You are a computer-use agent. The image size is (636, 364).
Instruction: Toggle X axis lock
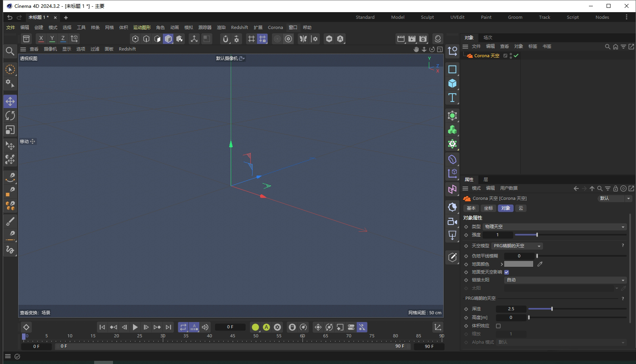tap(41, 39)
